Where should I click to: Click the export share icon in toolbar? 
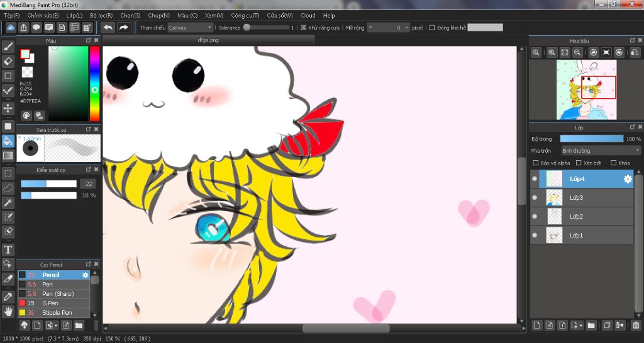(24, 28)
